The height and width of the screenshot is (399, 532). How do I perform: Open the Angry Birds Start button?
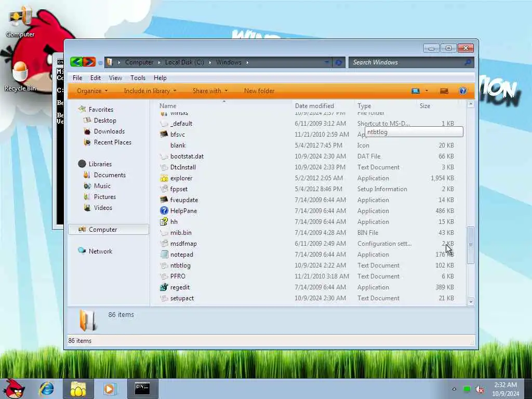tap(13, 389)
